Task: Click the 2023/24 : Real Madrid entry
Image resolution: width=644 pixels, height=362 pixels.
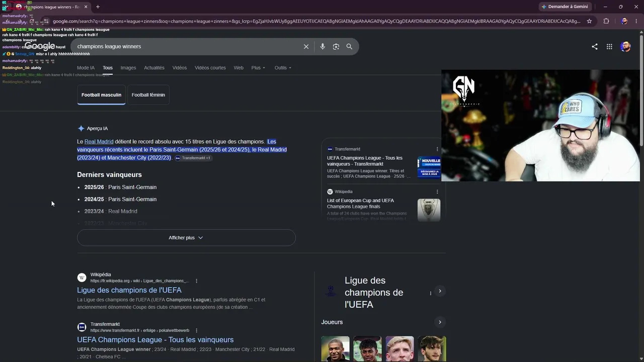Action: click(111, 211)
